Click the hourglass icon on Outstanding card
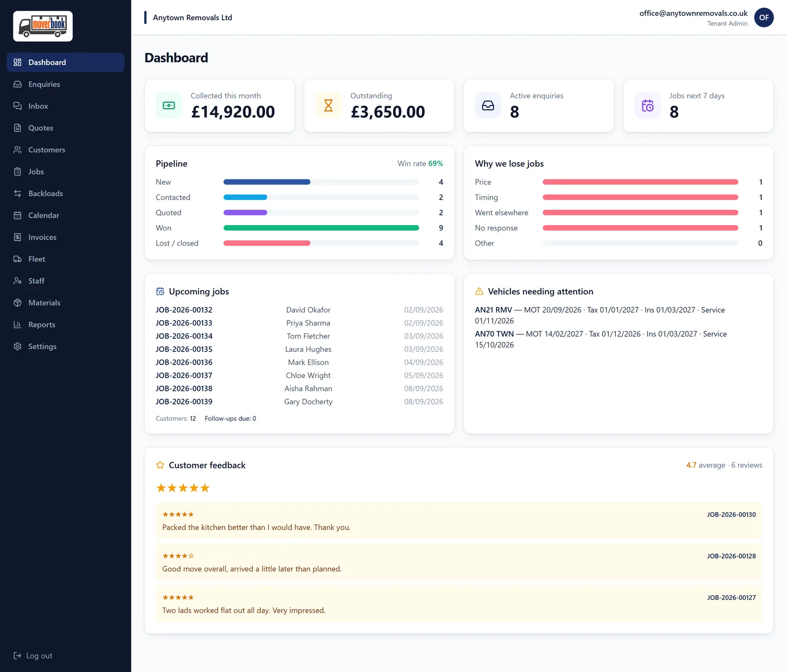Screen dimensions: 787x672 click(329, 106)
